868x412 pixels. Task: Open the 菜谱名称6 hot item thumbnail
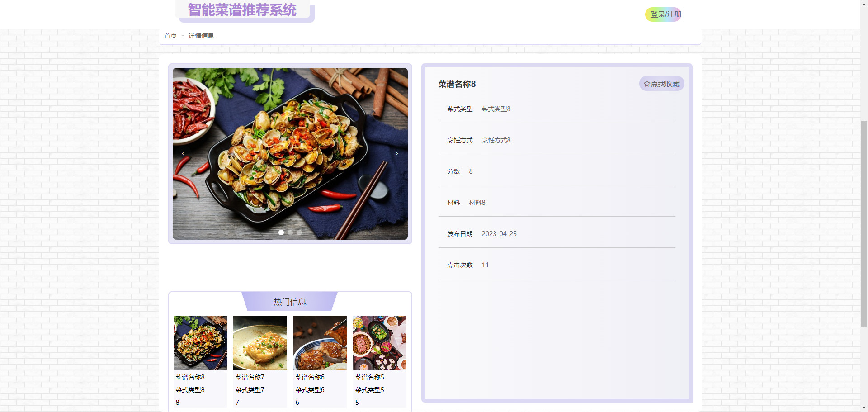tap(320, 343)
